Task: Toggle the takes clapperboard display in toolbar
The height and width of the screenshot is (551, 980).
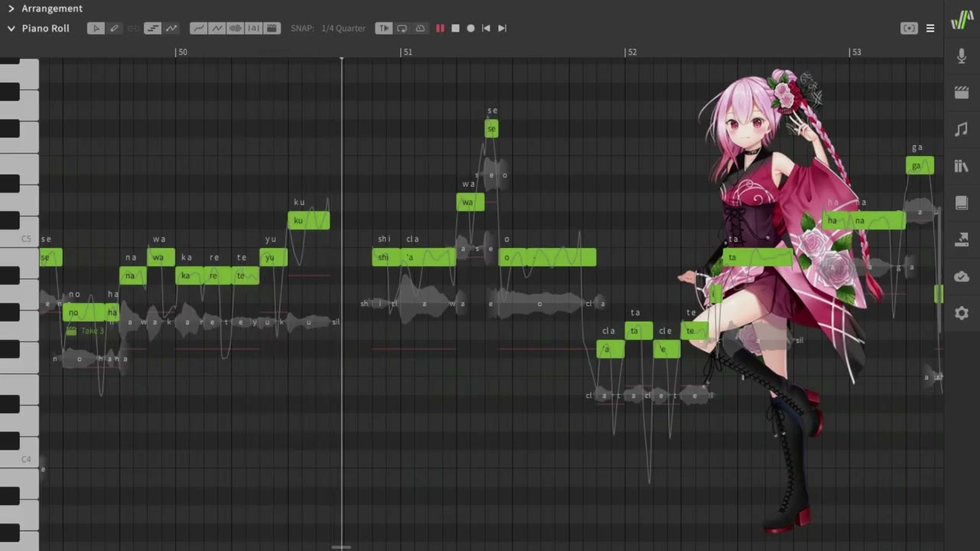Action: (272, 28)
